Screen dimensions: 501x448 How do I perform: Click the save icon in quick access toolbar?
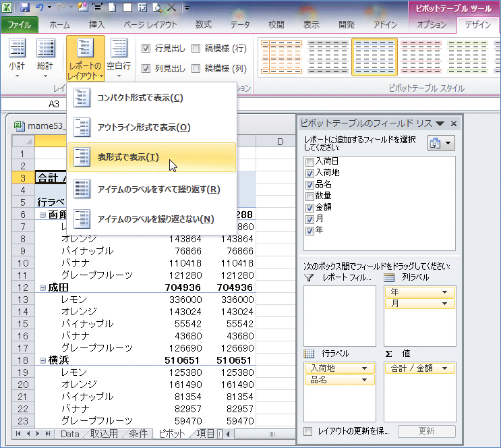(x=25, y=9)
